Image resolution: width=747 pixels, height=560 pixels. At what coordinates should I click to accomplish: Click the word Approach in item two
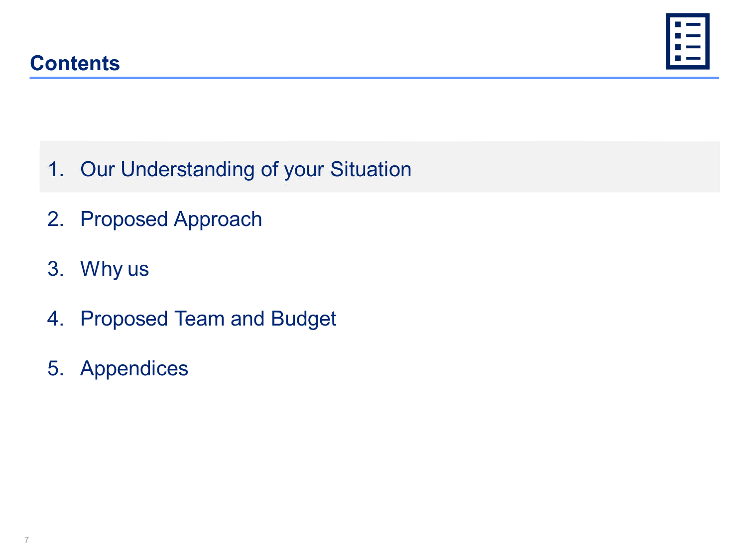click(218, 220)
